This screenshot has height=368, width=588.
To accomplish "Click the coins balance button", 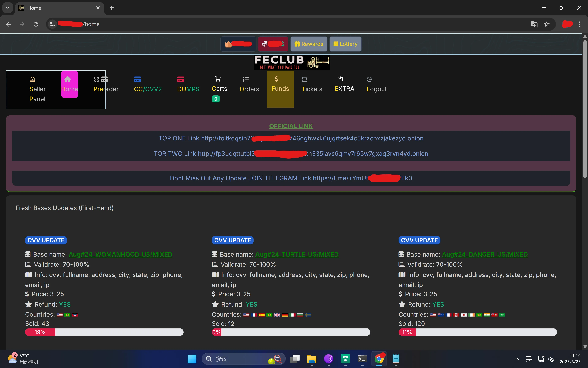I will [x=273, y=44].
